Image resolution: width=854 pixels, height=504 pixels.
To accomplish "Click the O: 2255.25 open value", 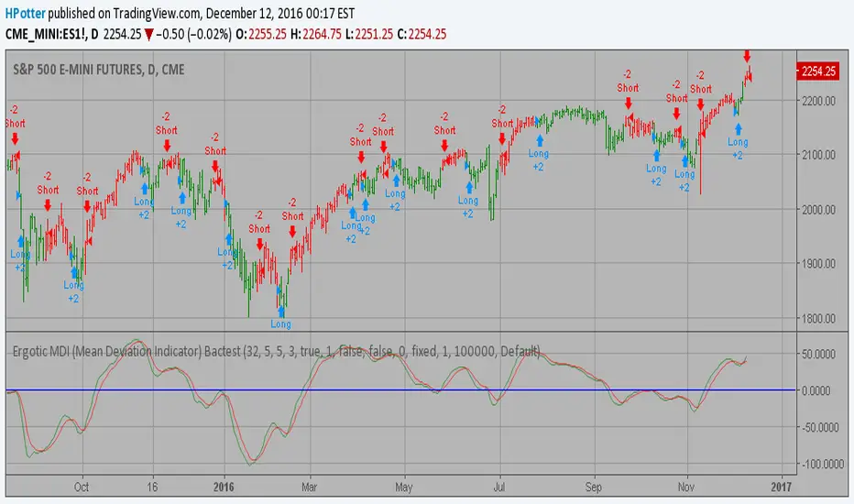I will pos(261,34).
